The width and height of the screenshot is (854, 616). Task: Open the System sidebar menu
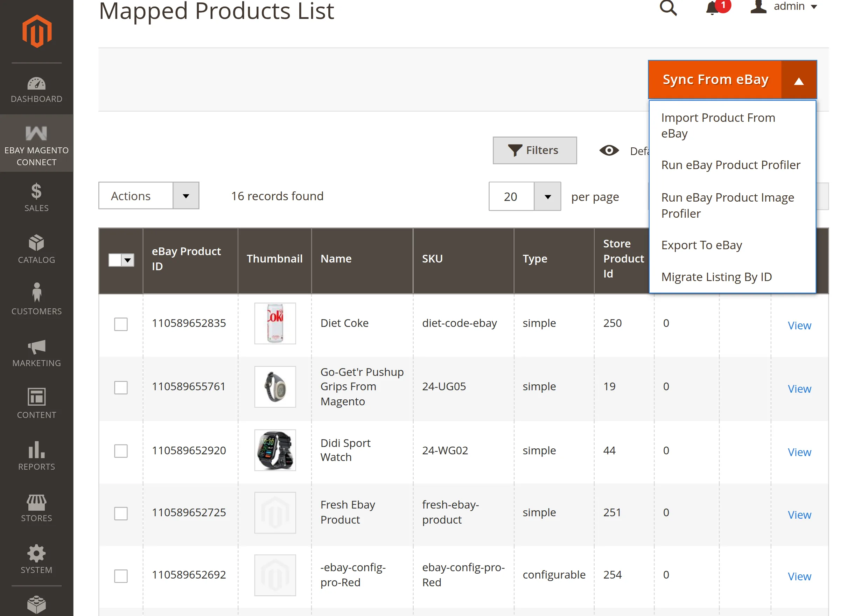pos(36,559)
